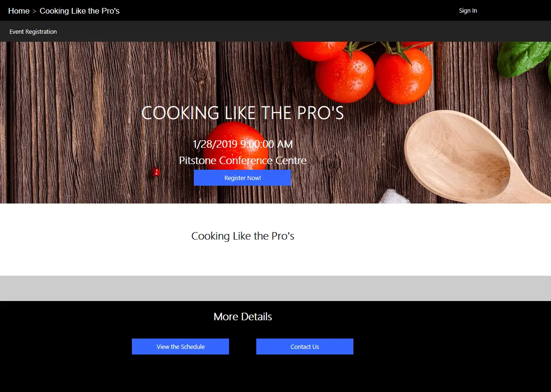
Task: Select the Contact Us button
Action: [x=305, y=347]
